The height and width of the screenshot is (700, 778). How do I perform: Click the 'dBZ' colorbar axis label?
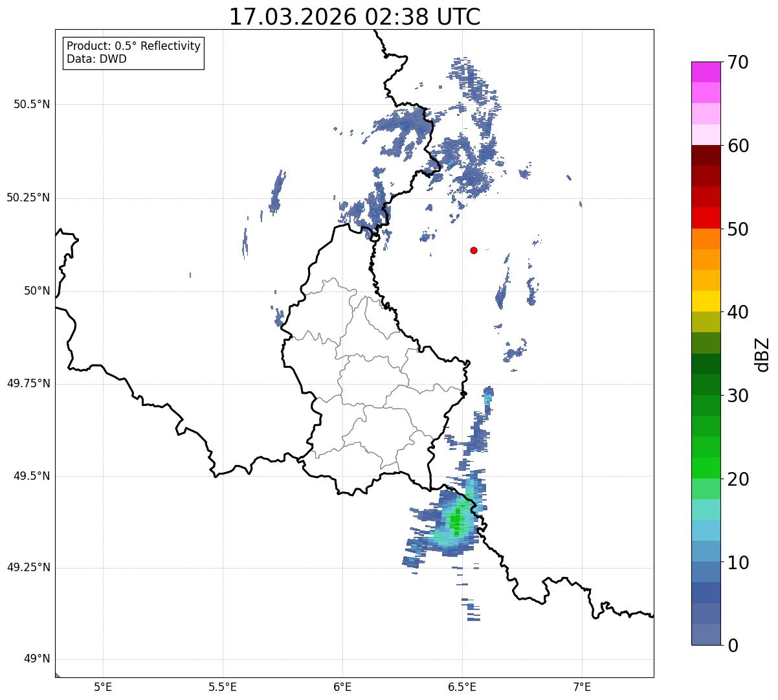click(762, 354)
